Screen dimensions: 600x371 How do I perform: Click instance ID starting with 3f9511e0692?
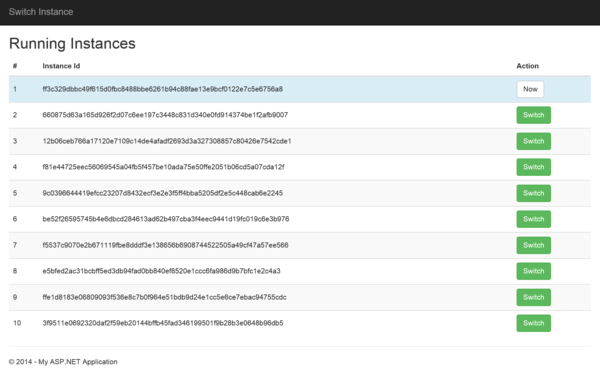pyautogui.click(x=163, y=323)
